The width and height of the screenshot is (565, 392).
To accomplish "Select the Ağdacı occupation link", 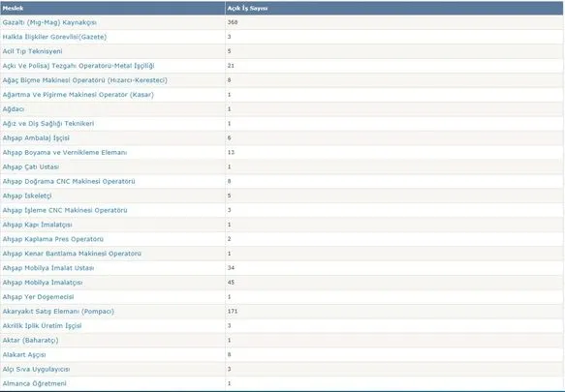I will pos(13,109).
